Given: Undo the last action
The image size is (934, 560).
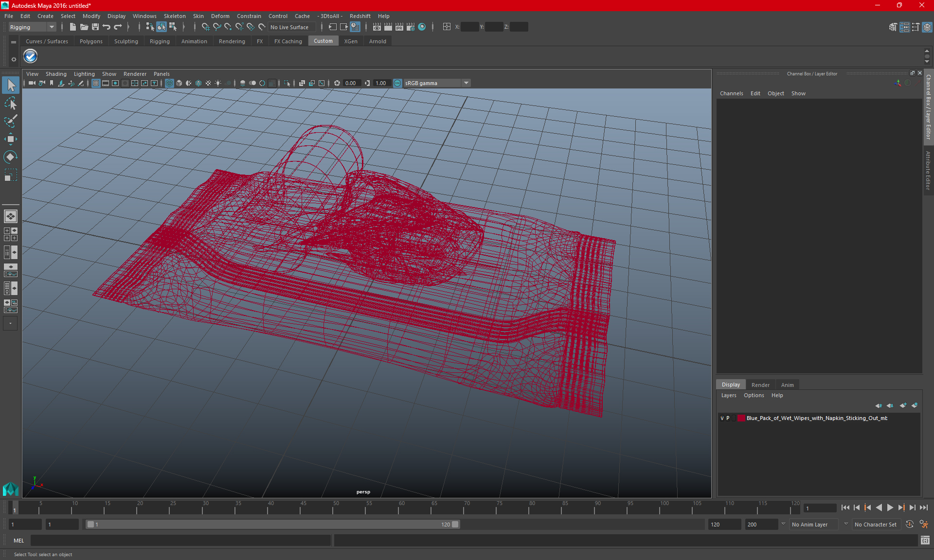Looking at the screenshot, I should 107,27.
